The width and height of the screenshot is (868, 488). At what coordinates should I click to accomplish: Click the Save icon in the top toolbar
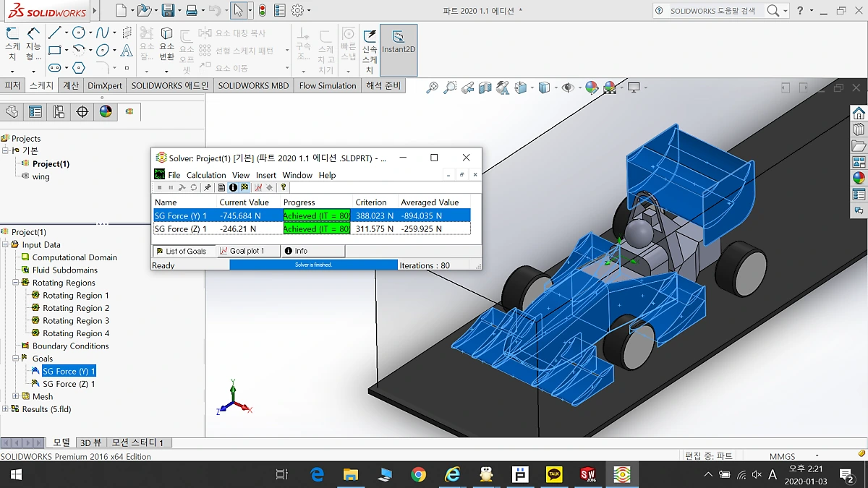[168, 10]
